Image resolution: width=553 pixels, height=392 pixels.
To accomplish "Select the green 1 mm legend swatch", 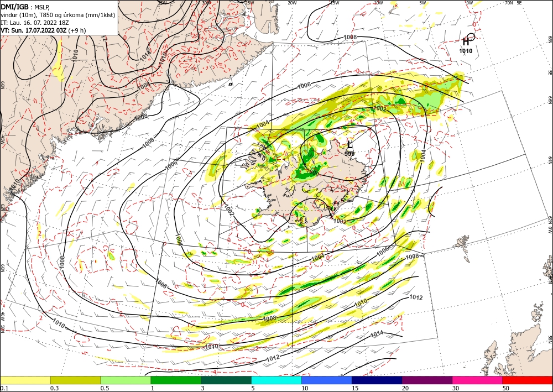I will click(176, 380).
